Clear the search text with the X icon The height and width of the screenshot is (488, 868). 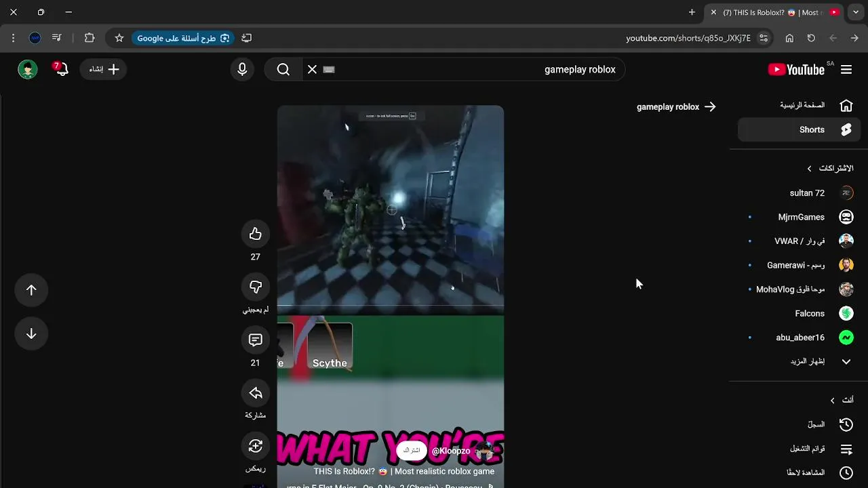312,69
